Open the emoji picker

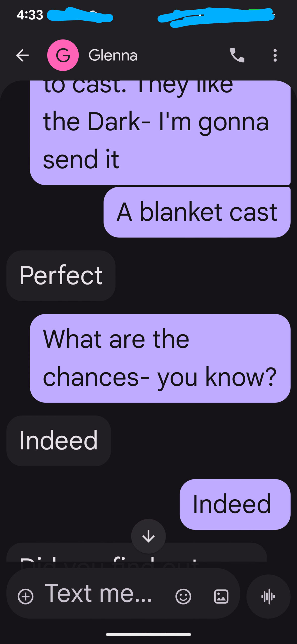click(183, 596)
